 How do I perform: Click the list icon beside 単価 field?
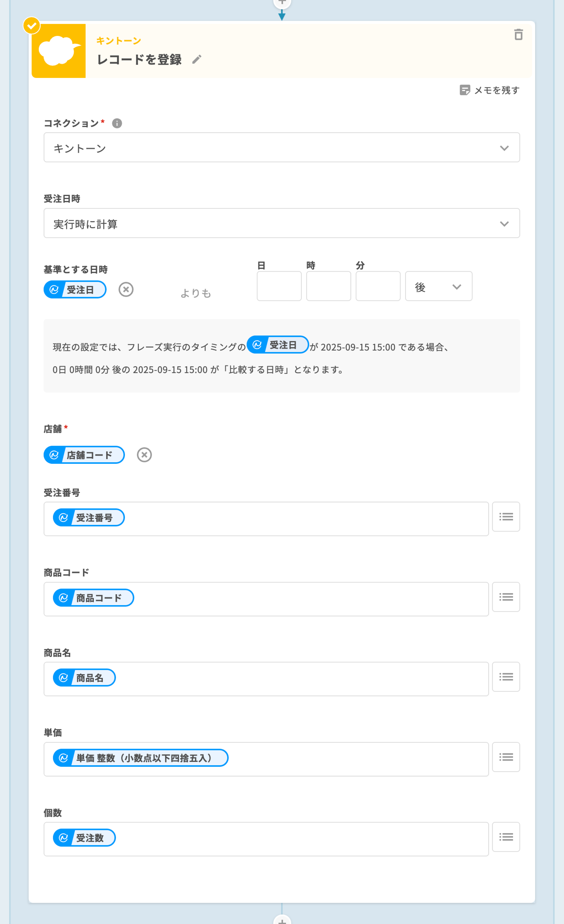pyautogui.click(x=506, y=757)
